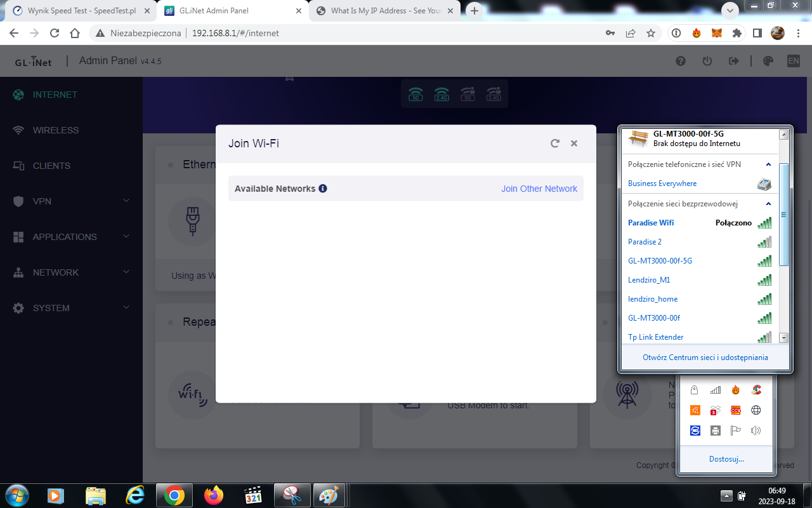The height and width of the screenshot is (508, 812).
Task: Open the theme palette icon in header
Action: pos(768,61)
